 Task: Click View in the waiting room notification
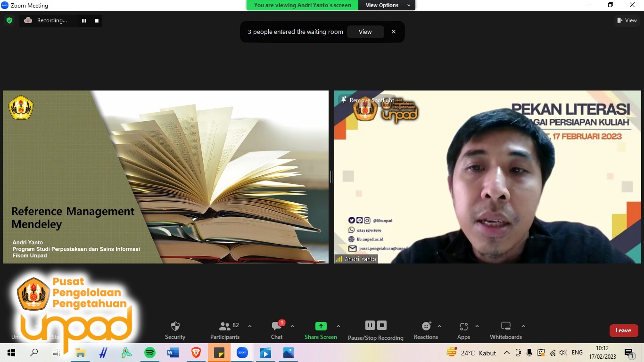click(365, 32)
